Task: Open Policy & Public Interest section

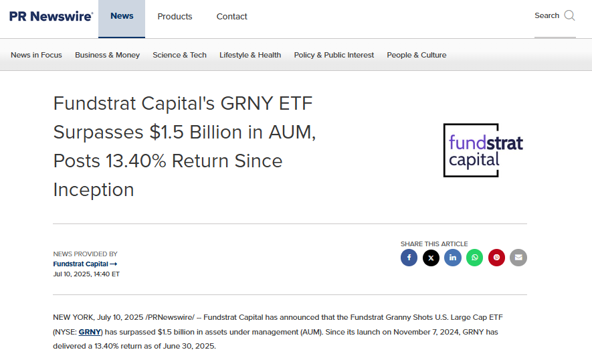Action: tap(334, 55)
